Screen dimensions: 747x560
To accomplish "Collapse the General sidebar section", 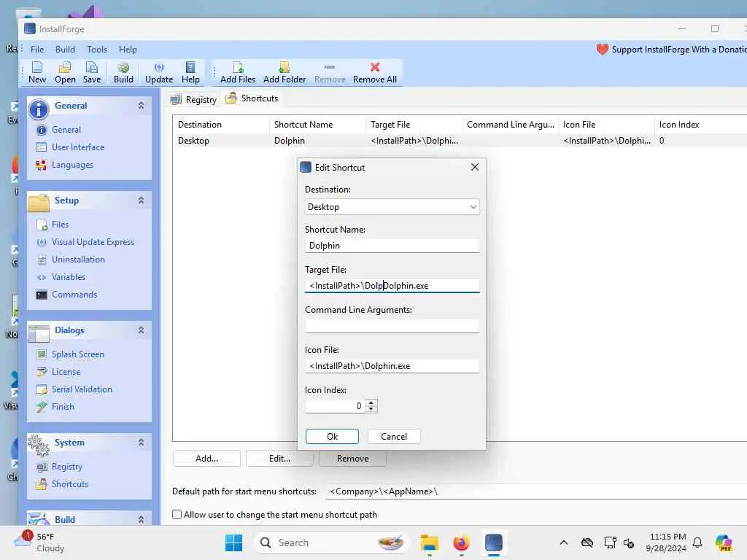I will [141, 106].
